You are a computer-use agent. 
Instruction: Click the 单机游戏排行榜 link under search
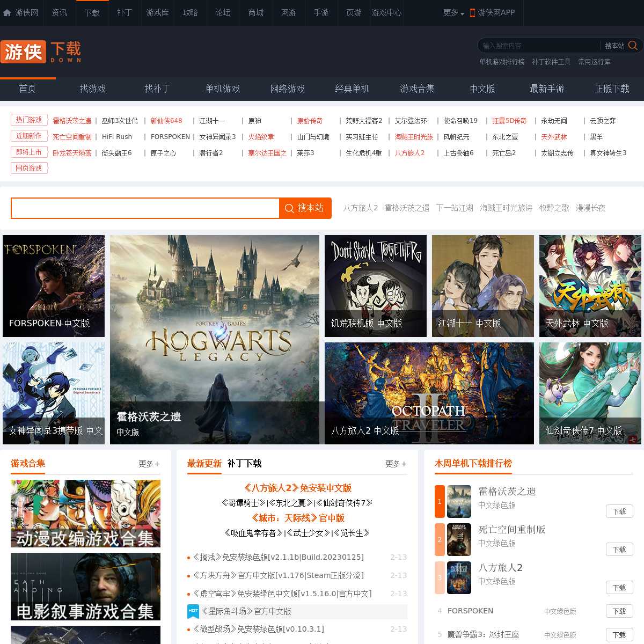click(502, 62)
